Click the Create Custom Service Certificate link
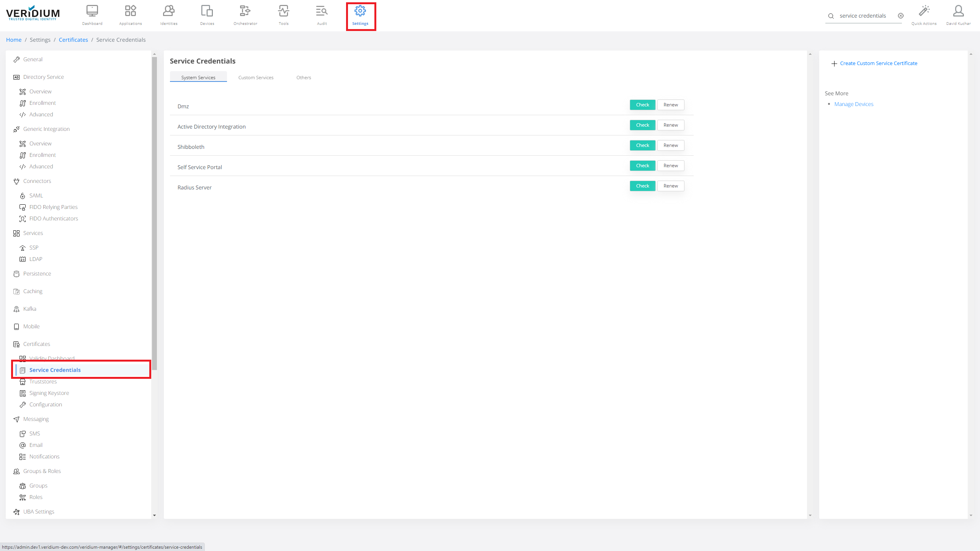This screenshot has height=551, width=980. [x=878, y=63]
